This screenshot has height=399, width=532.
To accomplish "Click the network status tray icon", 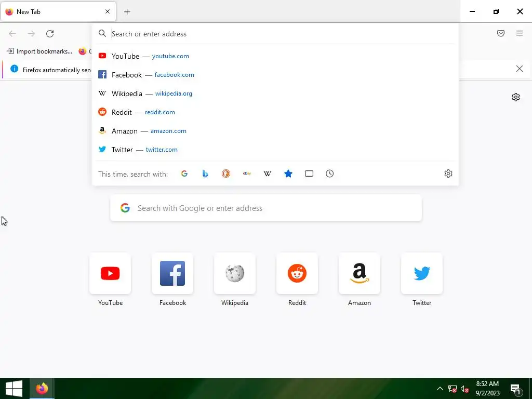I will [453, 389].
